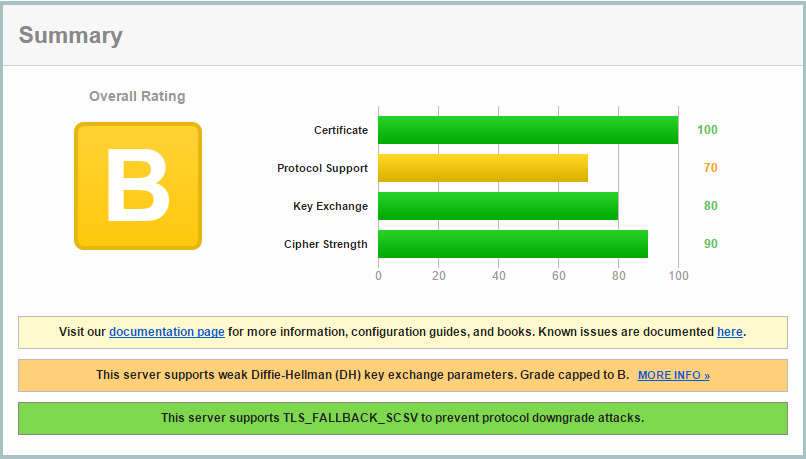Click the orange score value 70
Screen dimensions: 806x459
(x=710, y=168)
